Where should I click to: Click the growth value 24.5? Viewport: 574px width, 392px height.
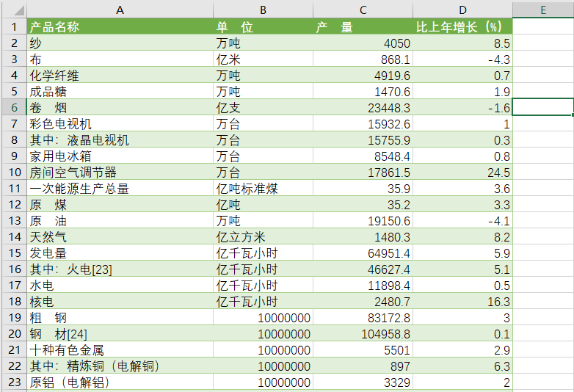point(462,172)
